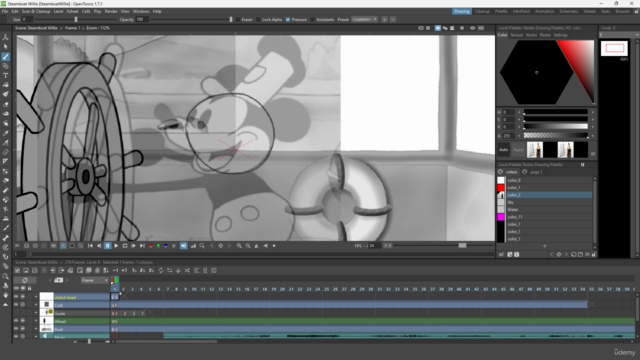This screenshot has height=360, width=640.
Task: Toggle preview visibility of the Boat column
Action: coord(16,329)
